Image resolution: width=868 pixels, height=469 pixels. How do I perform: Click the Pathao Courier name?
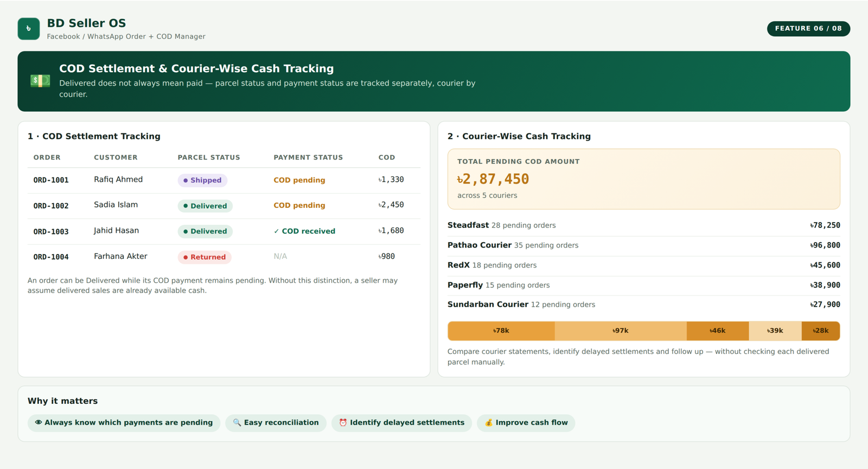click(x=480, y=245)
